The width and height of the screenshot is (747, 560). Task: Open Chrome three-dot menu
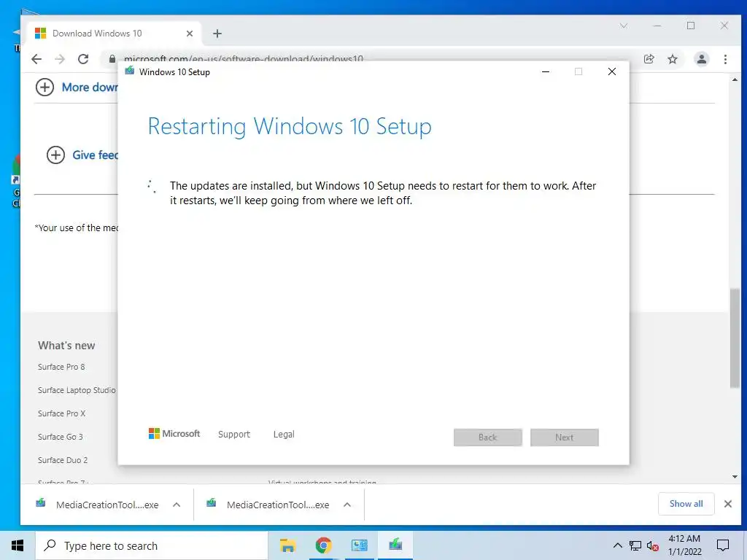725,59
